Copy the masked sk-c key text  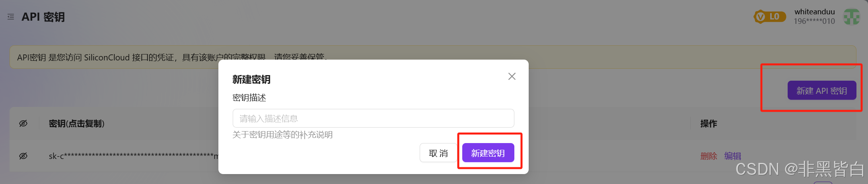coord(134,156)
